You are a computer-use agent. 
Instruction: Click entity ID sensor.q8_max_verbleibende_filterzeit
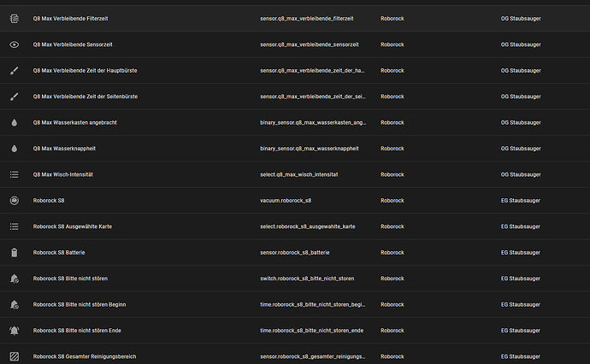(x=307, y=19)
